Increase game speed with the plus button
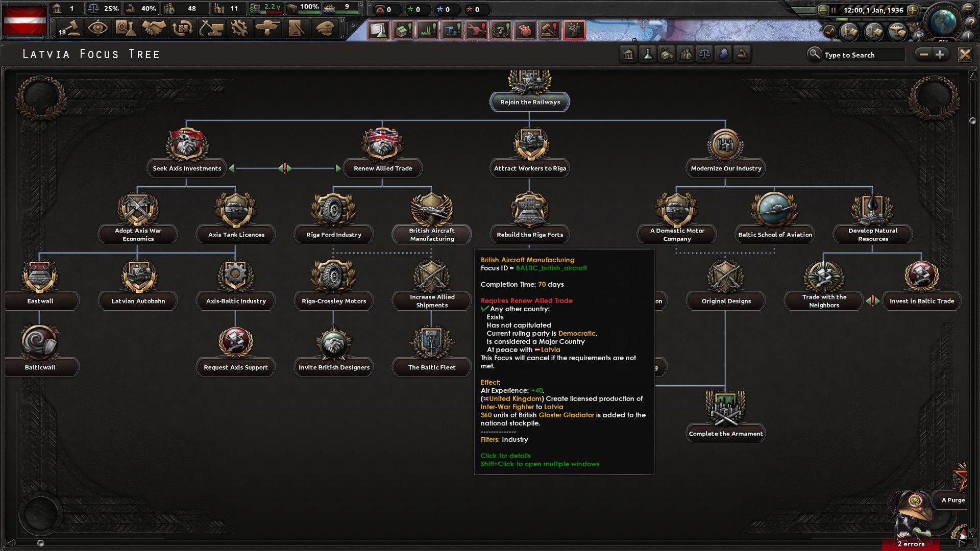 click(x=913, y=10)
